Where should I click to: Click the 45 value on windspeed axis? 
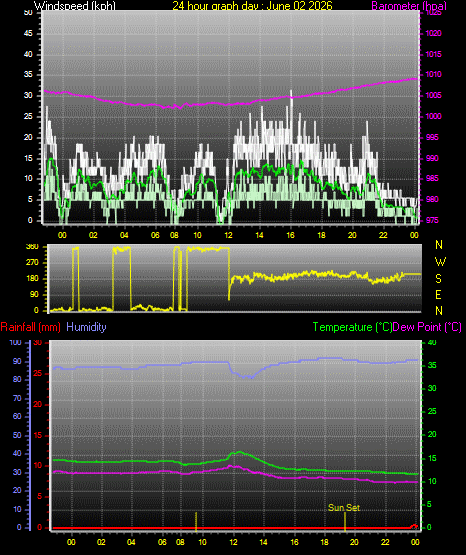(x=28, y=33)
